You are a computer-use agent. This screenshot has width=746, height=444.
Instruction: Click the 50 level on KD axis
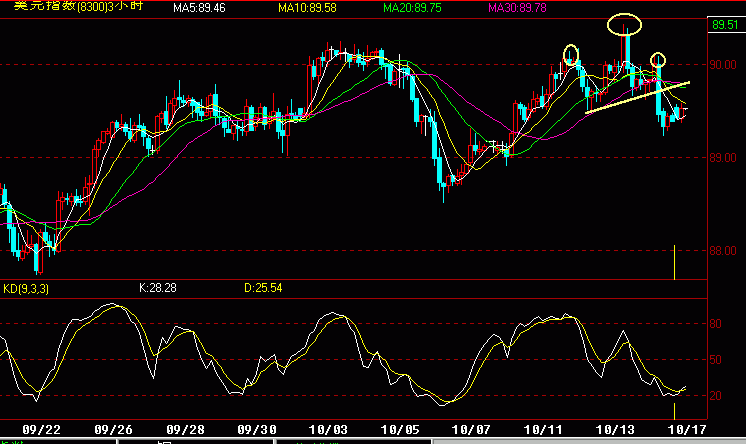point(716,360)
